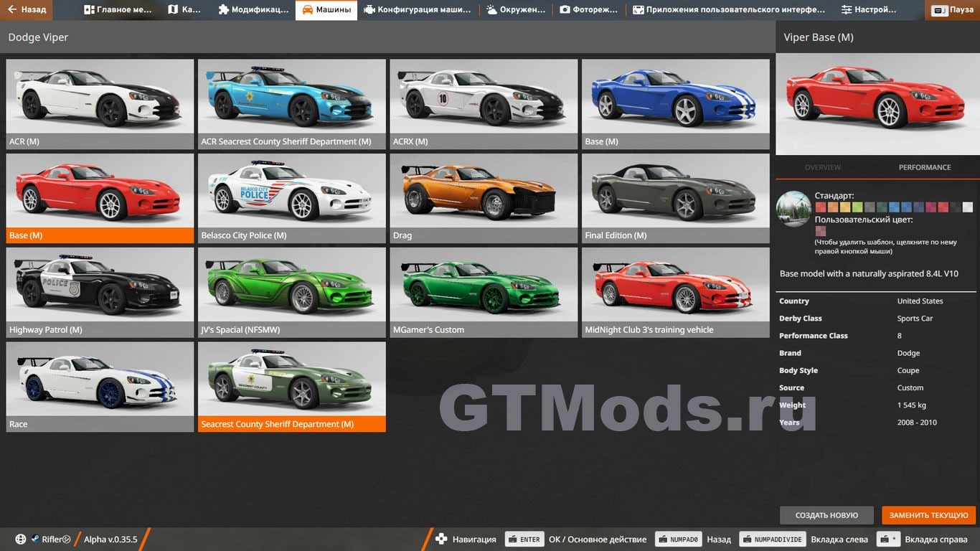Select the pink custom color swatch

[821, 231]
